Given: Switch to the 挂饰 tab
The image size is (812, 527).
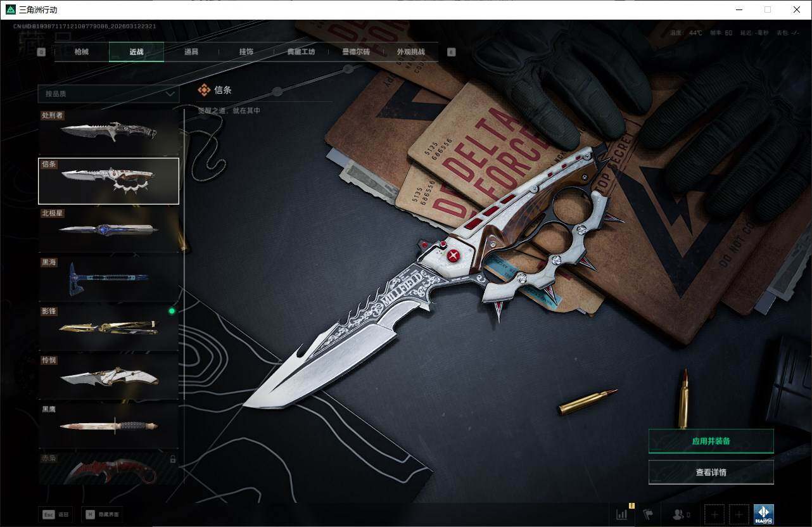Looking at the screenshot, I should [246, 52].
